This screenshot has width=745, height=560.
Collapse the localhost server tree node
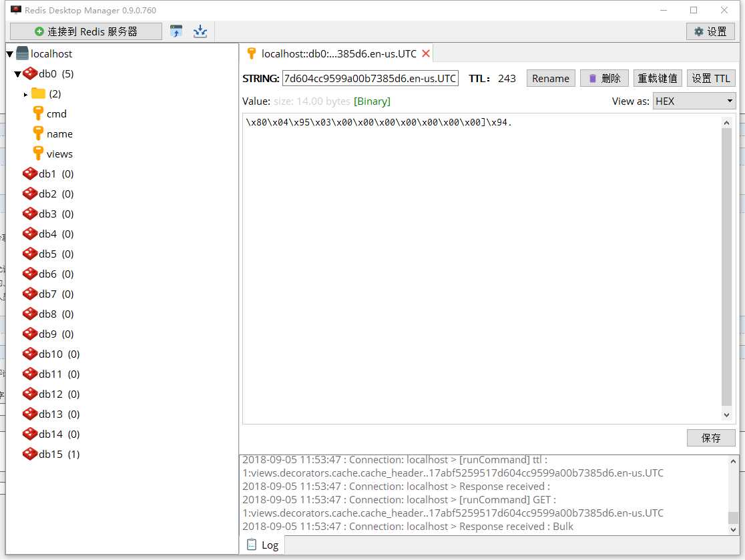[9, 54]
